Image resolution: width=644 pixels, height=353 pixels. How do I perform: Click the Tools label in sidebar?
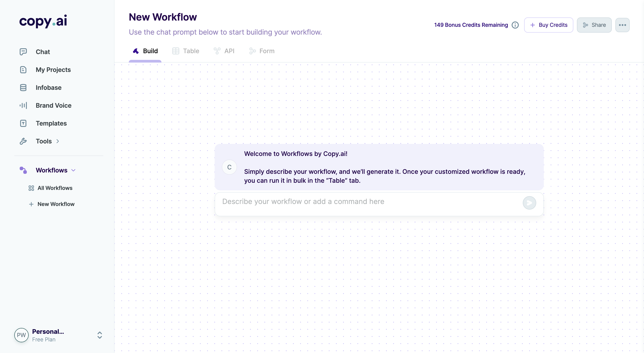[44, 141]
